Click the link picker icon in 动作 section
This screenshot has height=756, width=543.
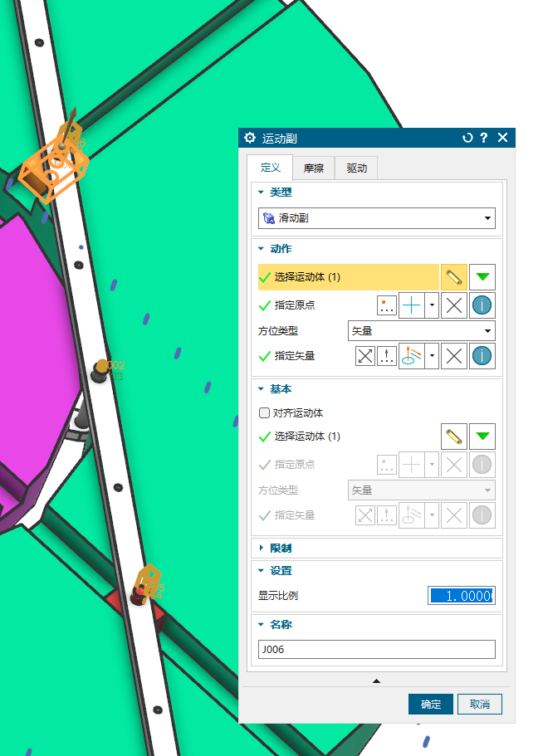pyautogui.click(x=452, y=276)
